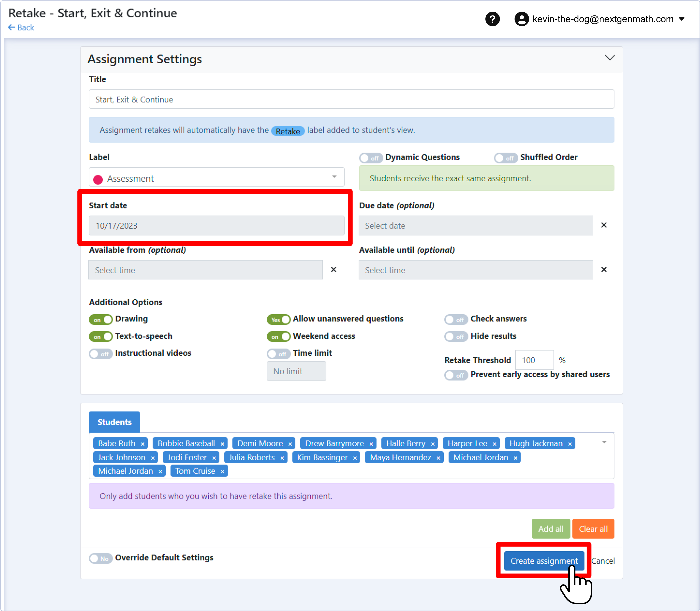Open the help question mark icon
700x611 pixels.
pyautogui.click(x=492, y=19)
